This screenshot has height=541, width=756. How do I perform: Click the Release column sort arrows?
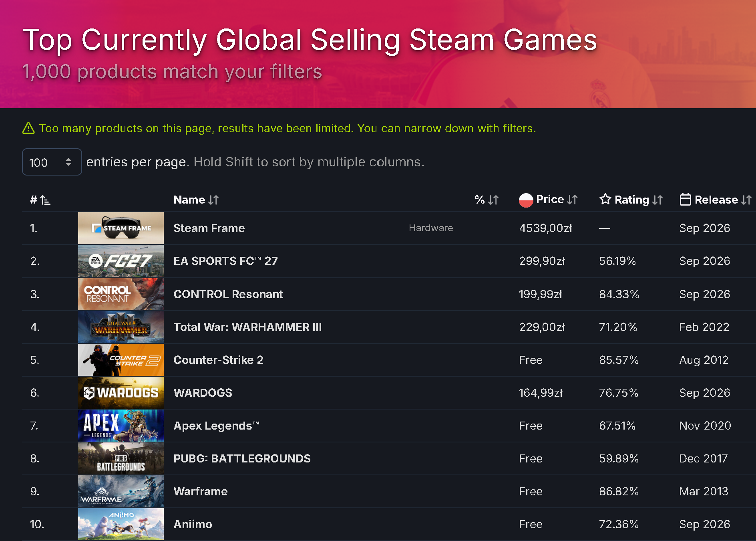click(746, 200)
